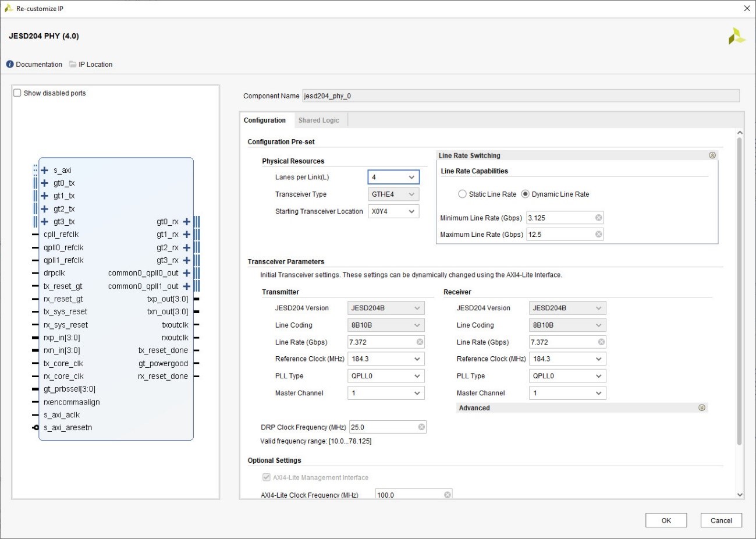Image resolution: width=756 pixels, height=539 pixels.
Task: Expand the Receiver Advanced section
Action: tap(701, 408)
